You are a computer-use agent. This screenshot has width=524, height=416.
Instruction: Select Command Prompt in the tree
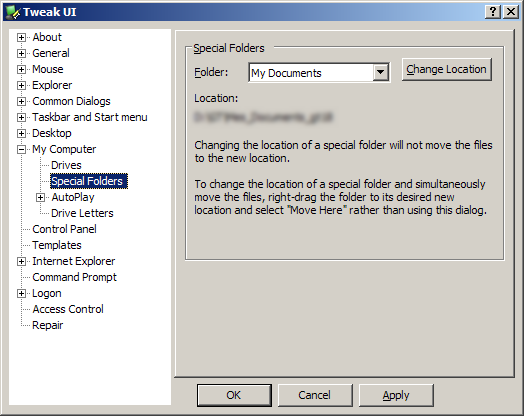pyautogui.click(x=74, y=277)
